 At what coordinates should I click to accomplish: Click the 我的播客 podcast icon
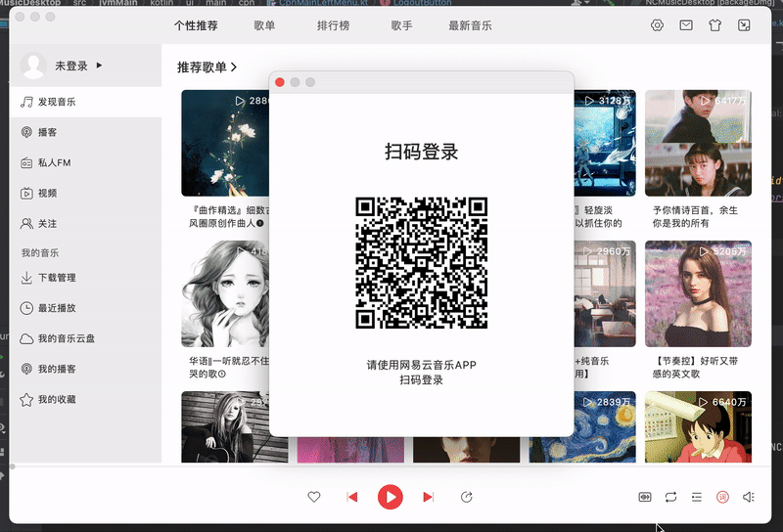click(26, 369)
